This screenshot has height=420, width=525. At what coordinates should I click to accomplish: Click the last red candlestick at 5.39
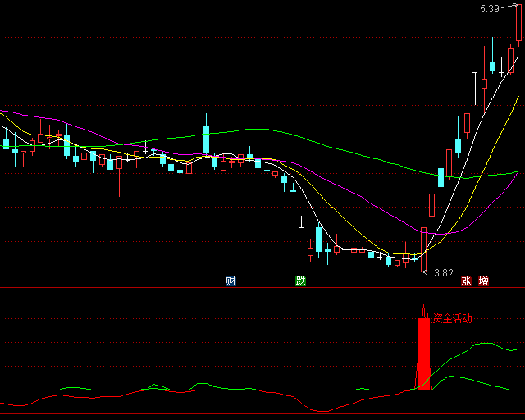(519, 25)
